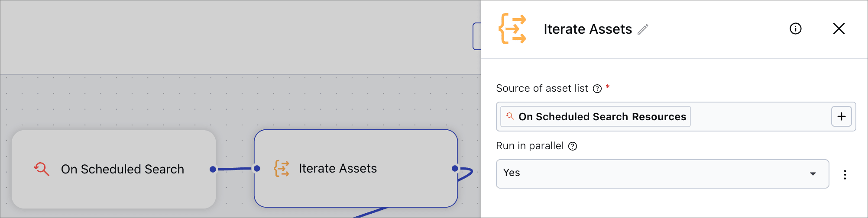Click the large Iterate Assets icon in the panel header

(512, 29)
